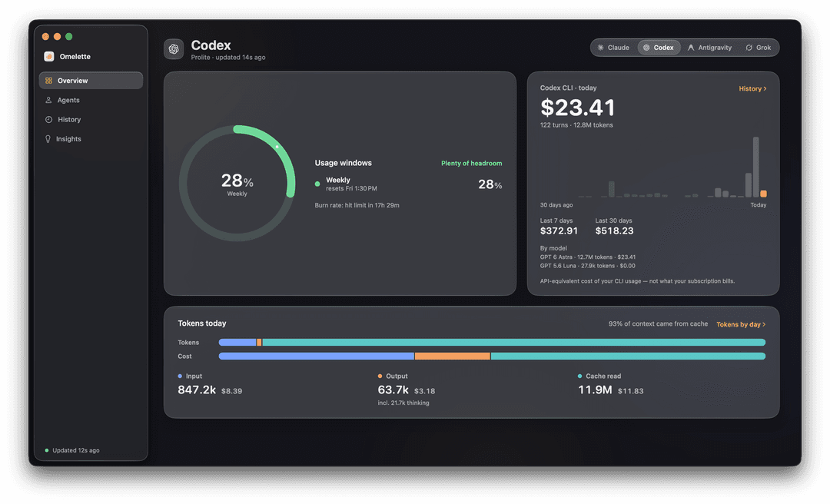
Task: Switch to the Claude provider tab
Action: [x=613, y=48]
